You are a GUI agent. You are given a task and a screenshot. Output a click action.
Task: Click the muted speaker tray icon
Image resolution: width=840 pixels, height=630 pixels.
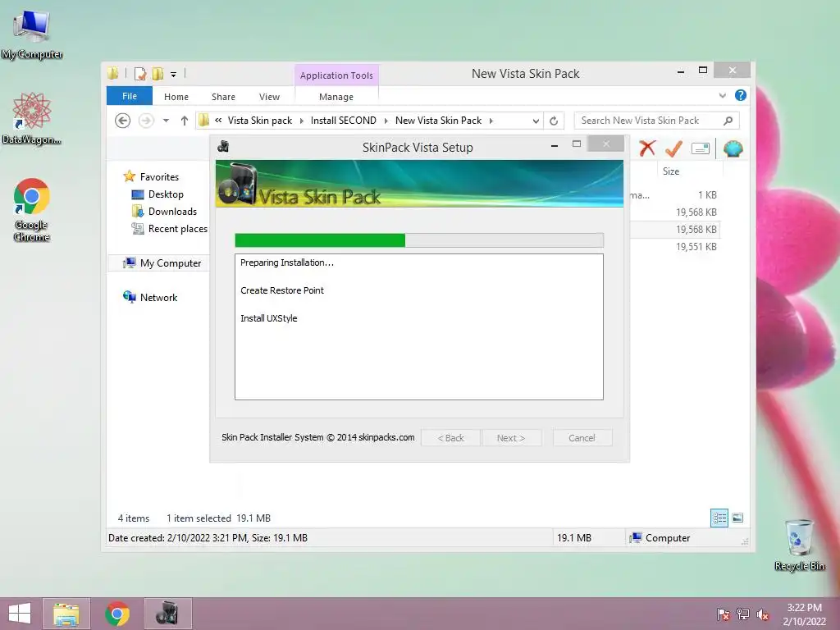[x=763, y=614]
